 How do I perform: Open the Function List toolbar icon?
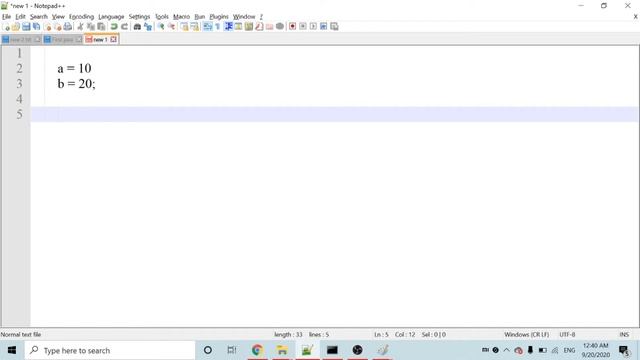point(259,27)
